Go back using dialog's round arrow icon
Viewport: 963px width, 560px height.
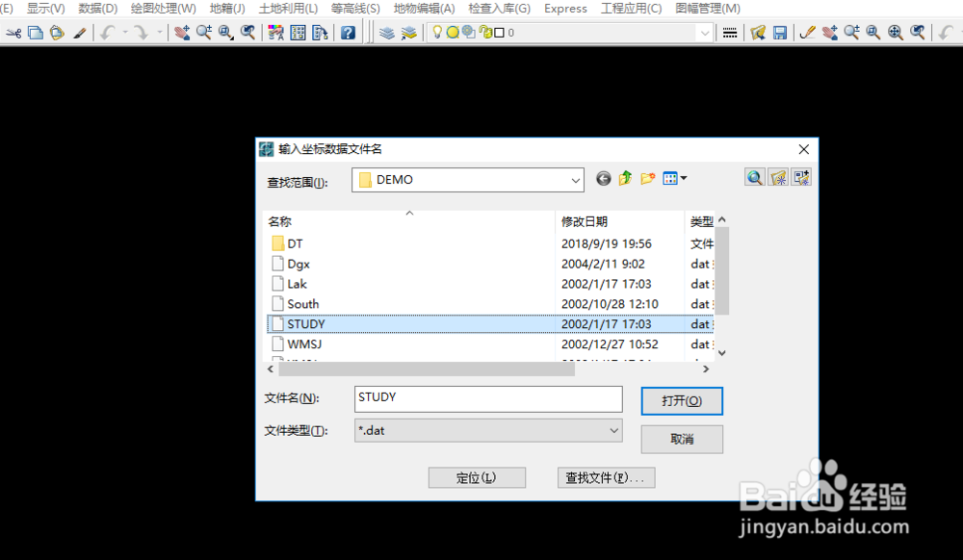[x=604, y=179]
